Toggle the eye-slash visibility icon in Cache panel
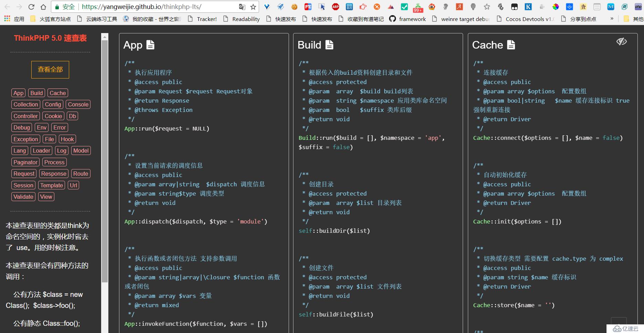The width and height of the screenshot is (644, 333). [621, 42]
